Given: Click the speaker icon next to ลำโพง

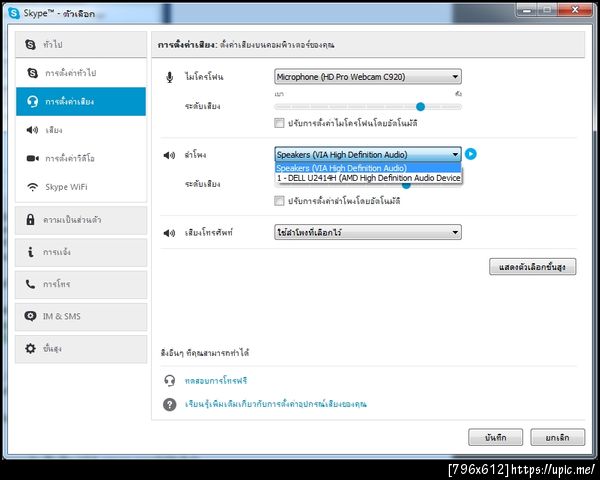Looking at the screenshot, I should click(x=169, y=155).
